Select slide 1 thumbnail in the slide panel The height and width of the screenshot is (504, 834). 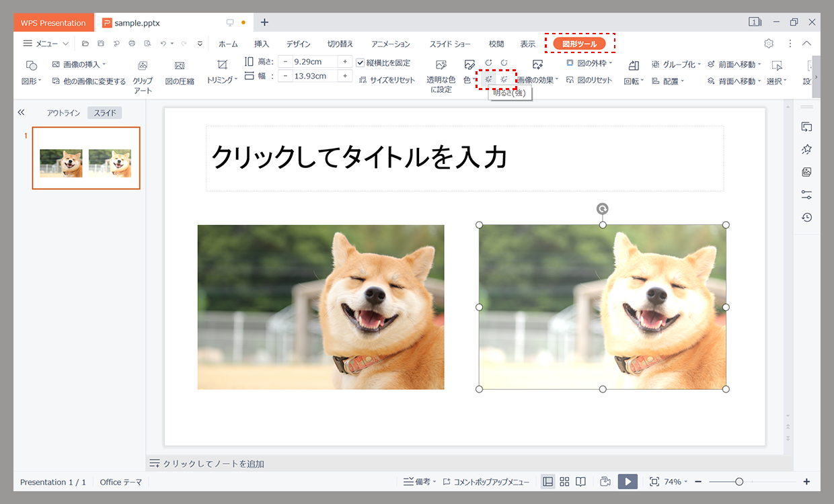click(86, 158)
